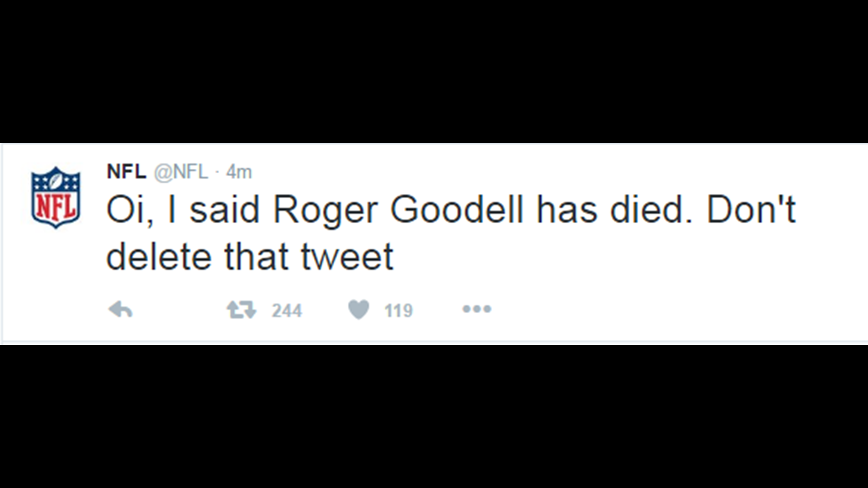Click the NFL shield logo avatar
Screen dimensions: 868x488
[56, 197]
